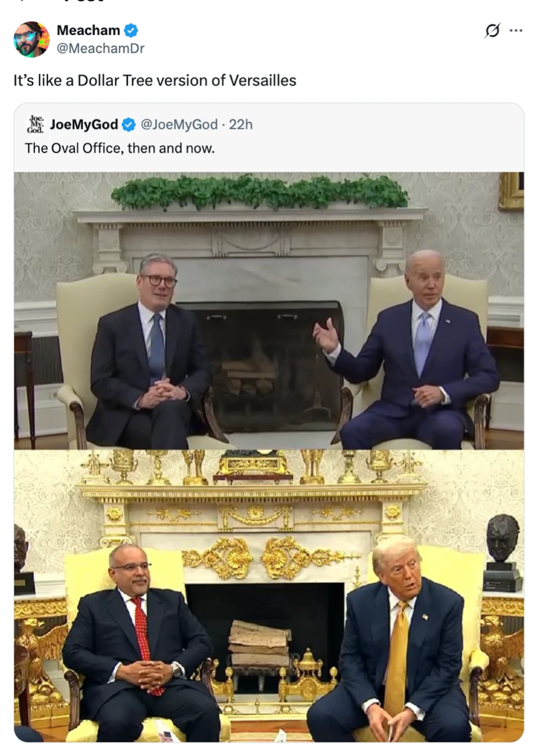The width and height of the screenshot is (534, 756).
Task: Click the gold clock centerpiece on the mantel
Action: 253,465
